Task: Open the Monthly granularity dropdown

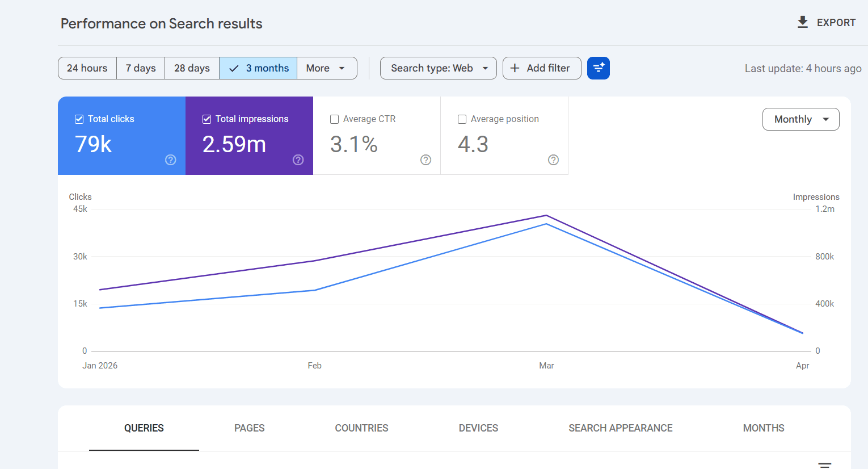Action: point(800,119)
